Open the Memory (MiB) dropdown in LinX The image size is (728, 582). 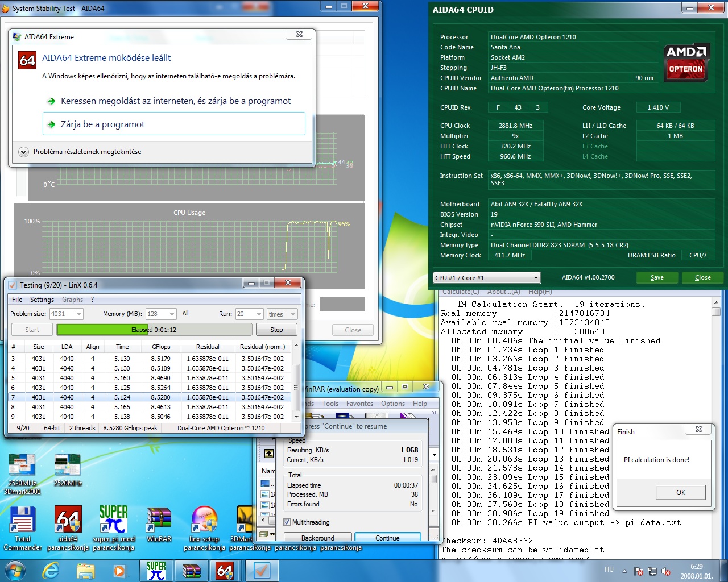[x=160, y=314]
